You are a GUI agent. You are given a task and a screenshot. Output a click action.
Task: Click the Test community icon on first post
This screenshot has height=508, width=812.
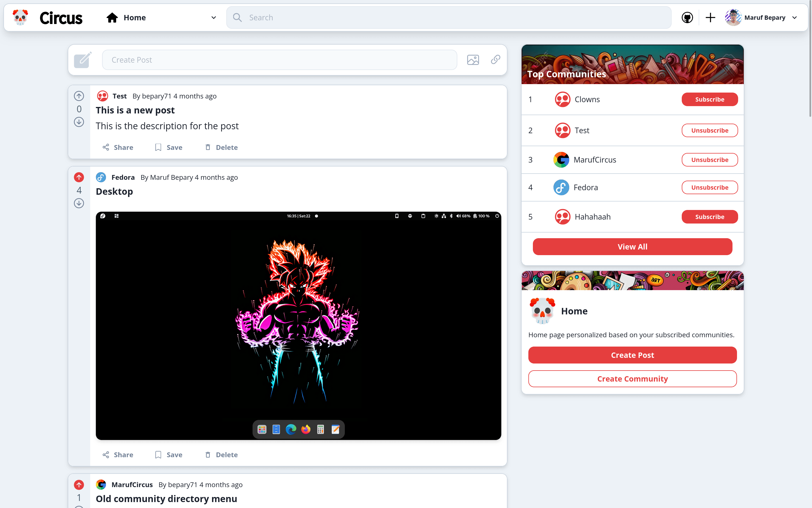coord(102,96)
